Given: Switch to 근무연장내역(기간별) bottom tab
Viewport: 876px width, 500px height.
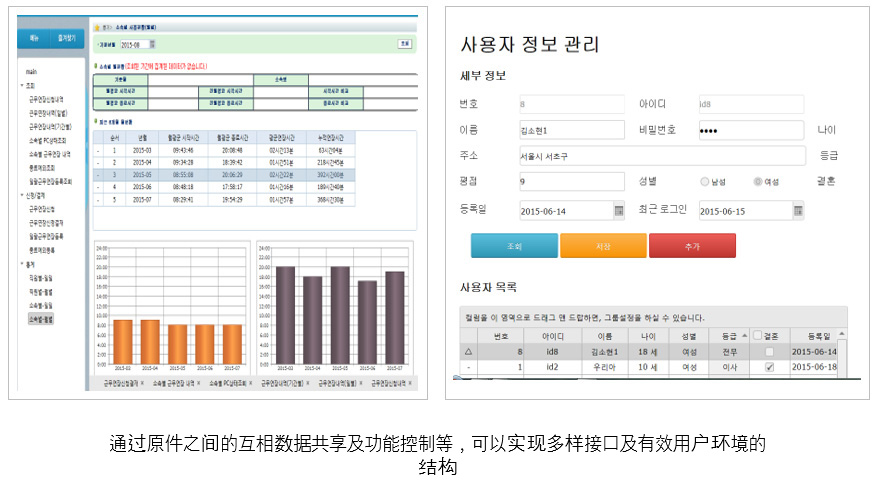Looking at the screenshot, I should click(x=283, y=383).
